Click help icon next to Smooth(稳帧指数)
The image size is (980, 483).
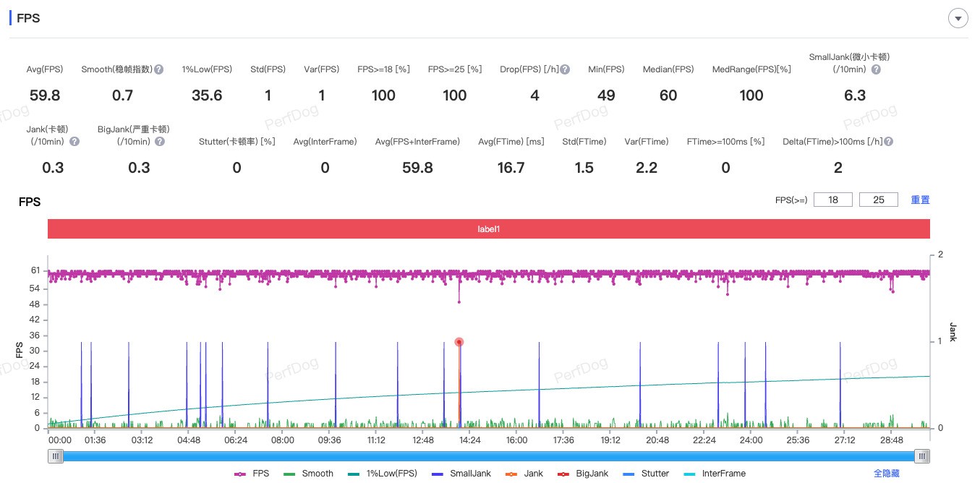[x=158, y=70]
